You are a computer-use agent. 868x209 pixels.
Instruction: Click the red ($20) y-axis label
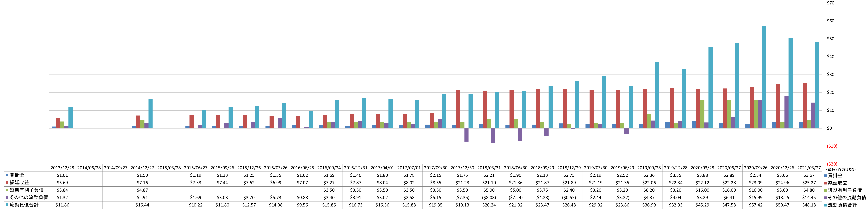point(832,164)
